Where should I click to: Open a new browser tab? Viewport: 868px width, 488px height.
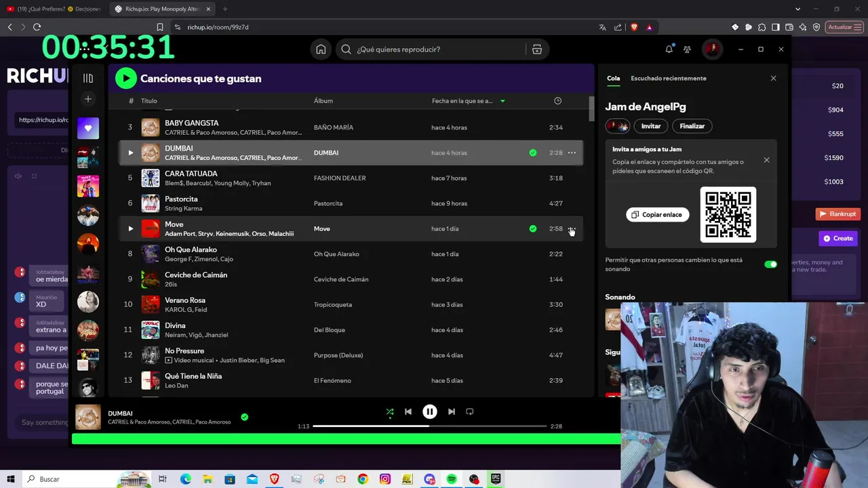224,9
